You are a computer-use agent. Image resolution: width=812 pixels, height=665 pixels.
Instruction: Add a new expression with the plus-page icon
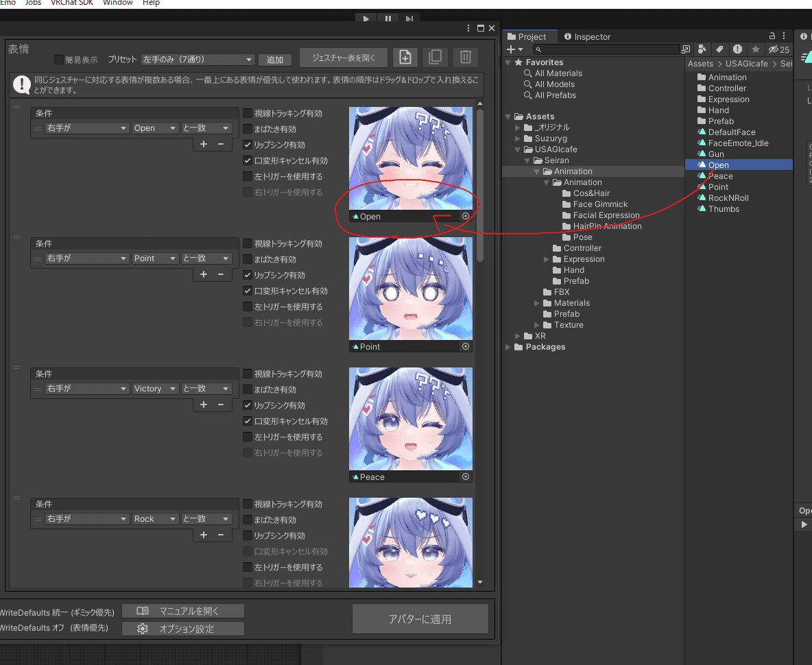coord(405,57)
